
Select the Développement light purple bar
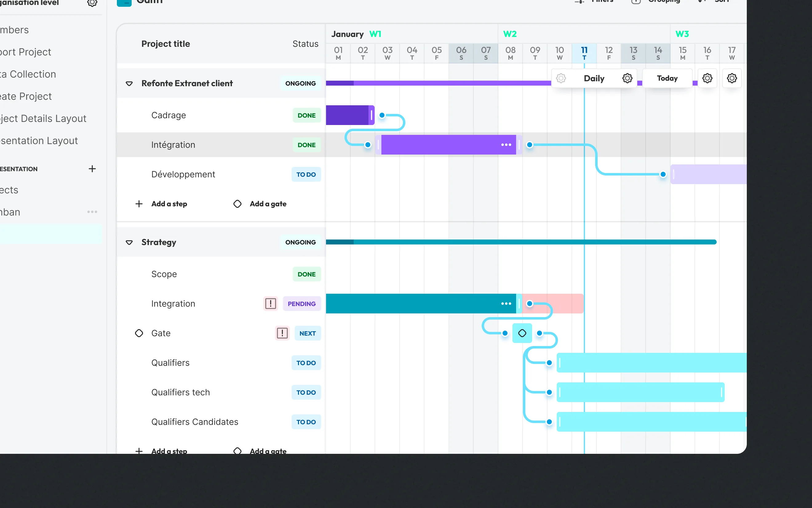(x=708, y=174)
